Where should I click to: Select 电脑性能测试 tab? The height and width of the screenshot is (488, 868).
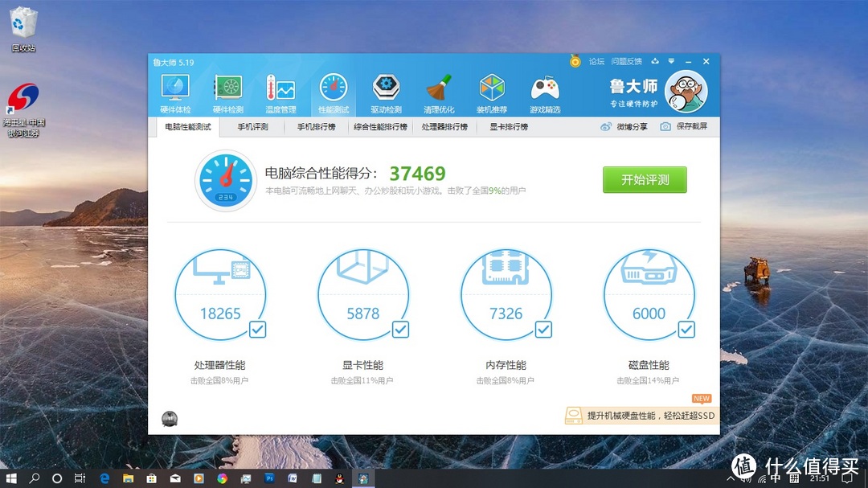[187, 127]
